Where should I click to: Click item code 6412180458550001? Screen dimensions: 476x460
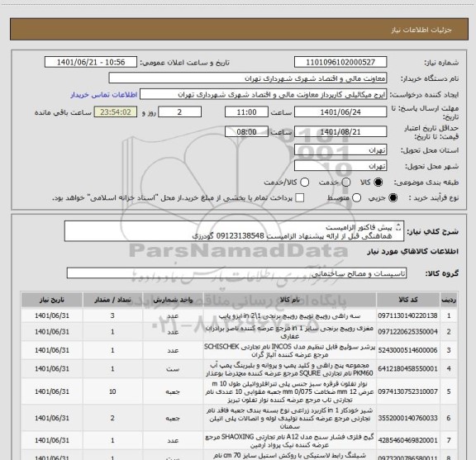407,368
